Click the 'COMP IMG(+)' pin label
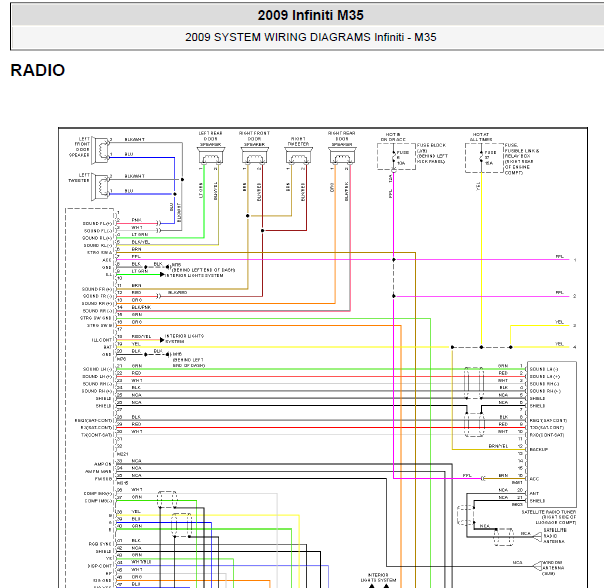604x588 pixels. click(x=98, y=494)
